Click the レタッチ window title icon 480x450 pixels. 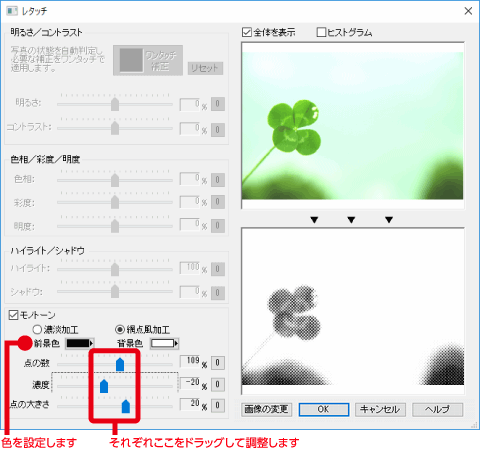click(x=12, y=11)
